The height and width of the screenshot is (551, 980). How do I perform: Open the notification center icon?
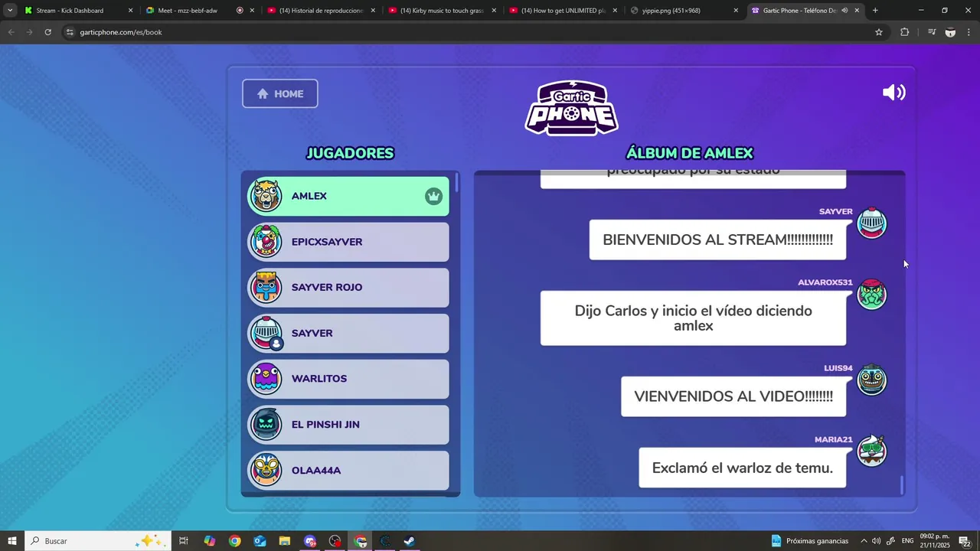[965, 541]
